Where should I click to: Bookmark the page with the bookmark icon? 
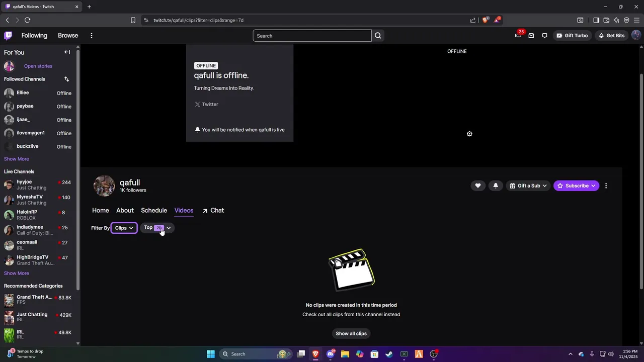pyautogui.click(x=133, y=20)
